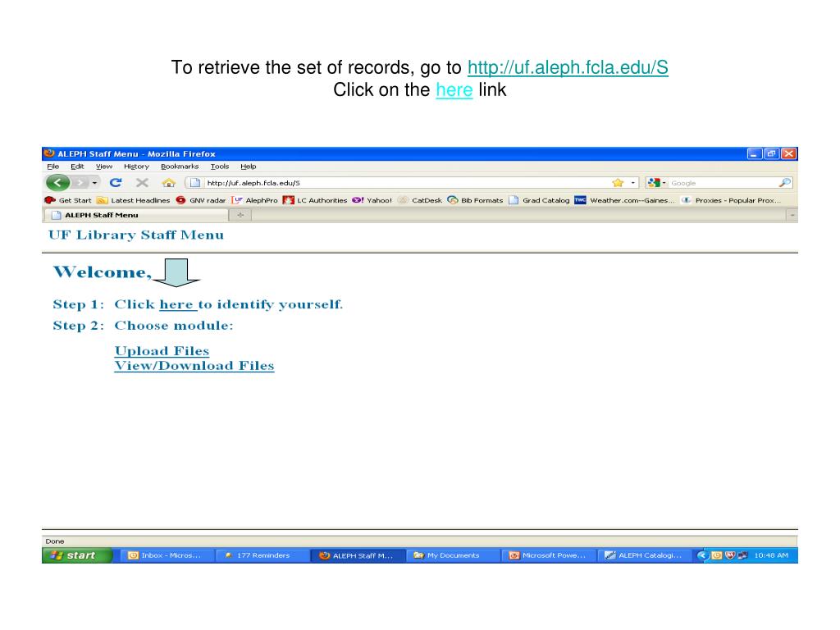Open the list all tabs dropdown
840x630 pixels.
pos(792,216)
